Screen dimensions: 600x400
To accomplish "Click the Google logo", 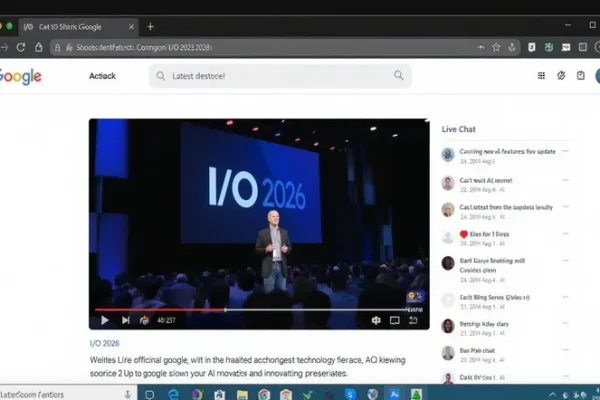I will [x=20, y=77].
